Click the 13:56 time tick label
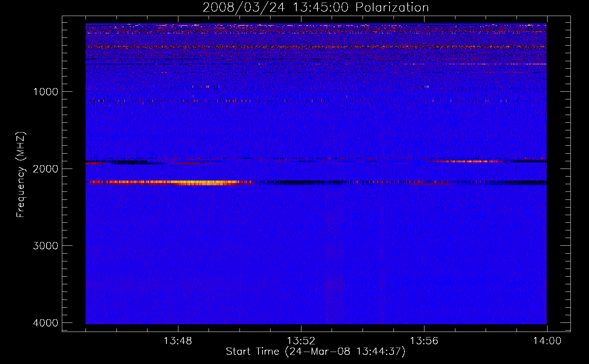 pyautogui.click(x=424, y=341)
